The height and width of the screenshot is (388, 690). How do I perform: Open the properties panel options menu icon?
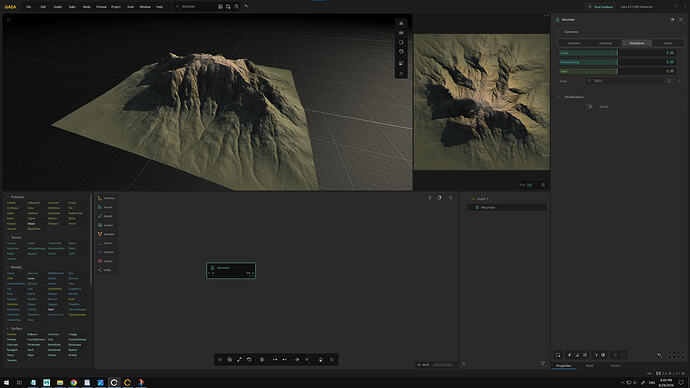(681, 20)
